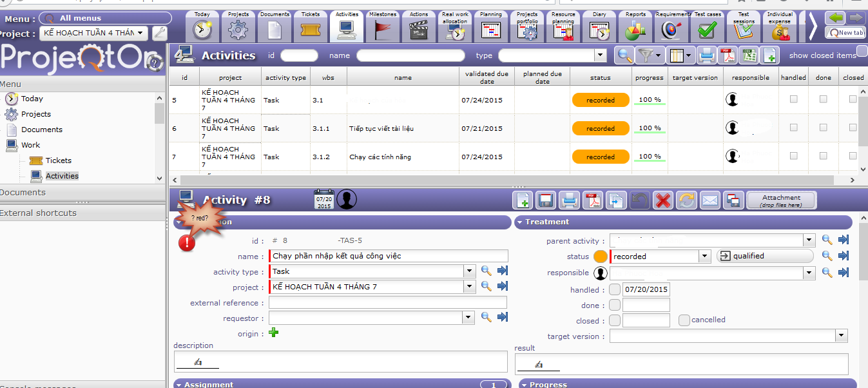This screenshot has width=868, height=388.
Task: Click the Attachment drop files button
Action: click(x=781, y=200)
